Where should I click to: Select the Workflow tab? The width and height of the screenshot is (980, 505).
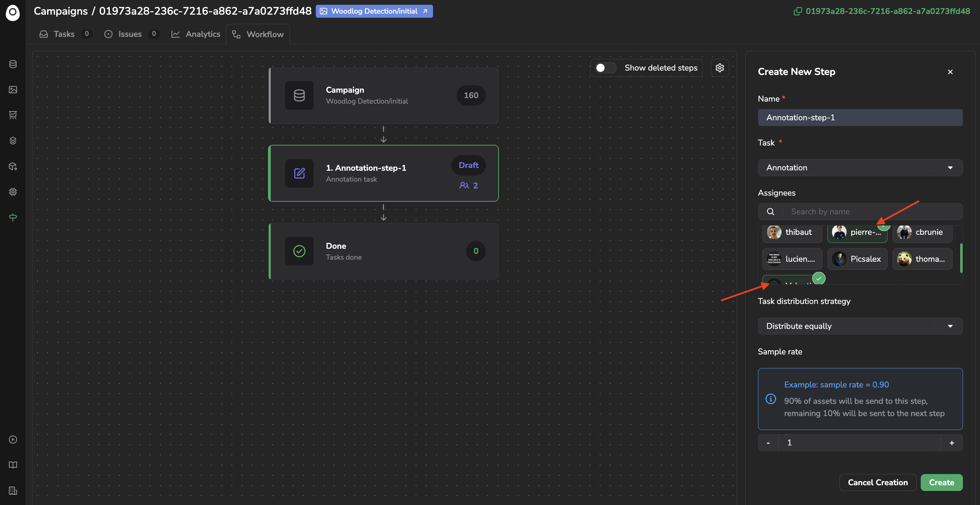258,34
